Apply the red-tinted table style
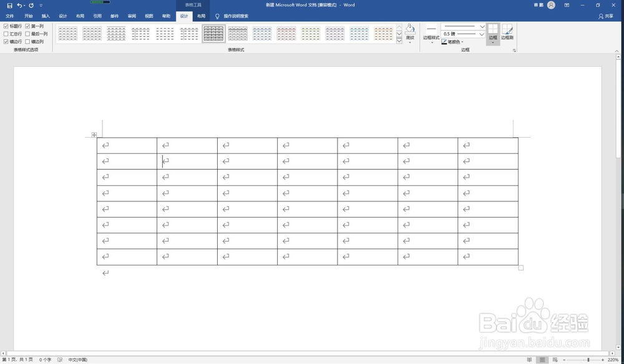Viewport: 624px width, 364px height. (x=286, y=34)
